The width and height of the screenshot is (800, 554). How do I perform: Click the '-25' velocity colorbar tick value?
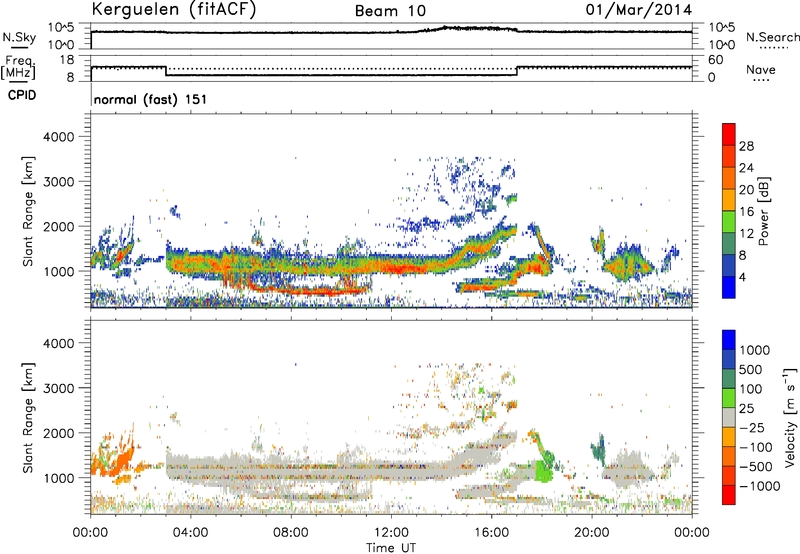[752, 428]
